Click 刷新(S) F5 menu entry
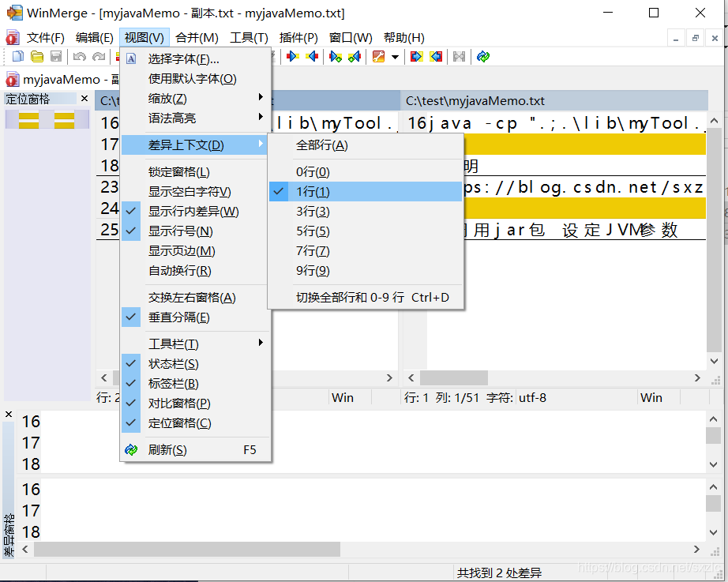The width and height of the screenshot is (728, 582). pos(194,449)
